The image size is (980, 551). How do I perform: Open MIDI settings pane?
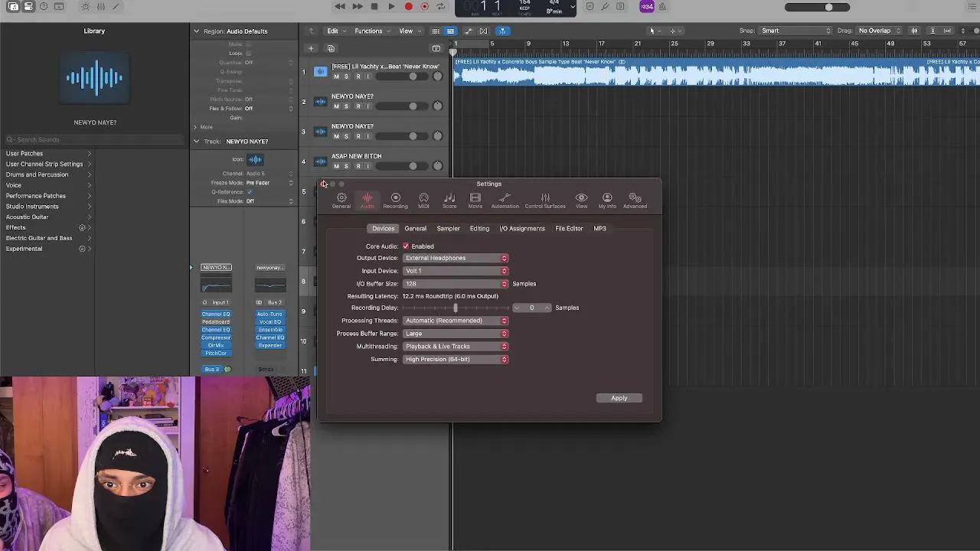pyautogui.click(x=423, y=201)
